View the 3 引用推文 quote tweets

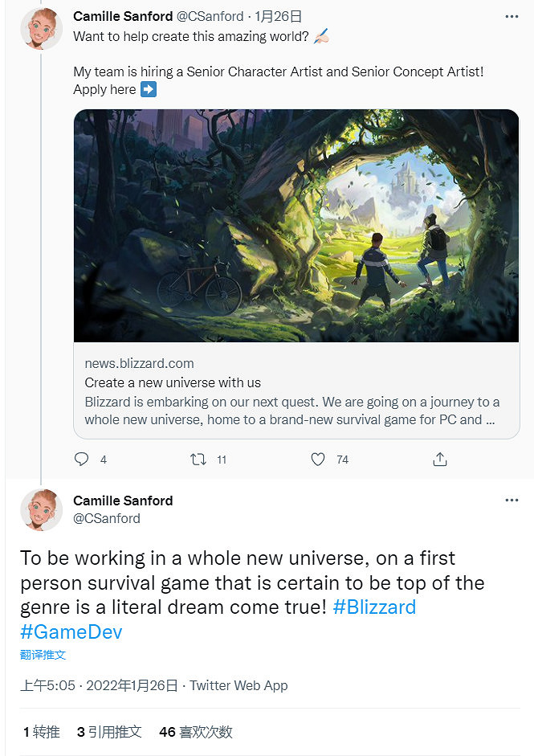point(109,732)
